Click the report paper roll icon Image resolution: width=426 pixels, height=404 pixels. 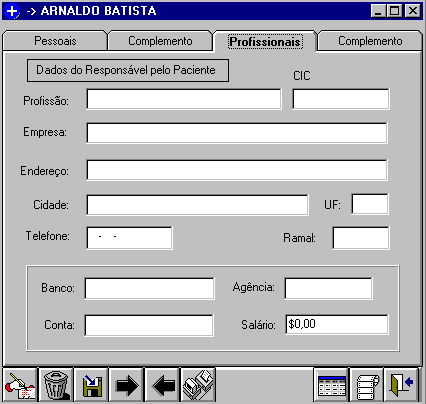[367, 385]
